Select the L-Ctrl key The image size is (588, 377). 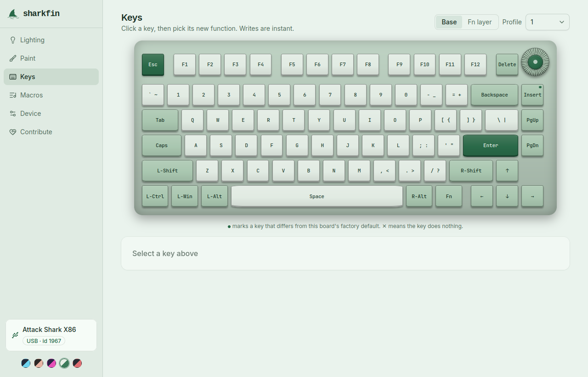[155, 196]
